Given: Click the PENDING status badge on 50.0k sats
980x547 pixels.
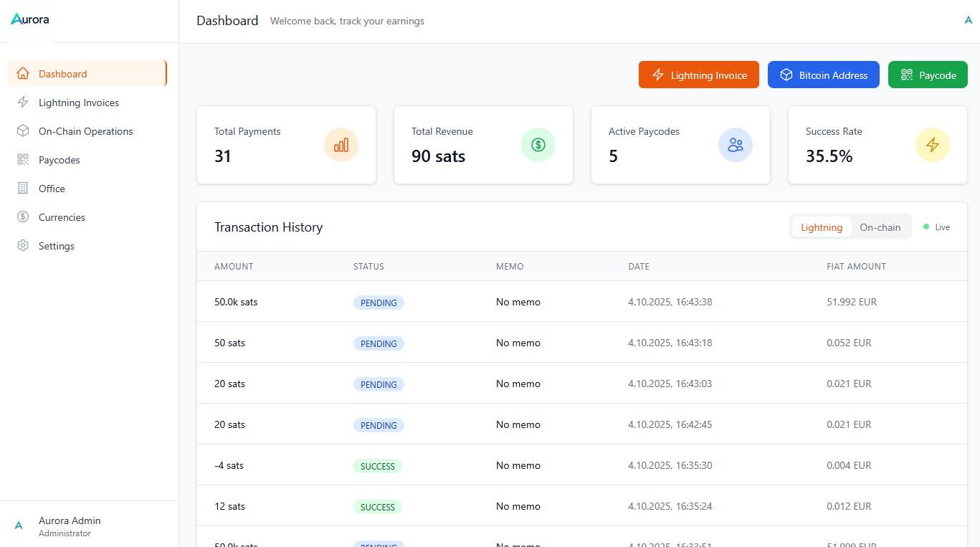Looking at the screenshot, I should click(379, 302).
